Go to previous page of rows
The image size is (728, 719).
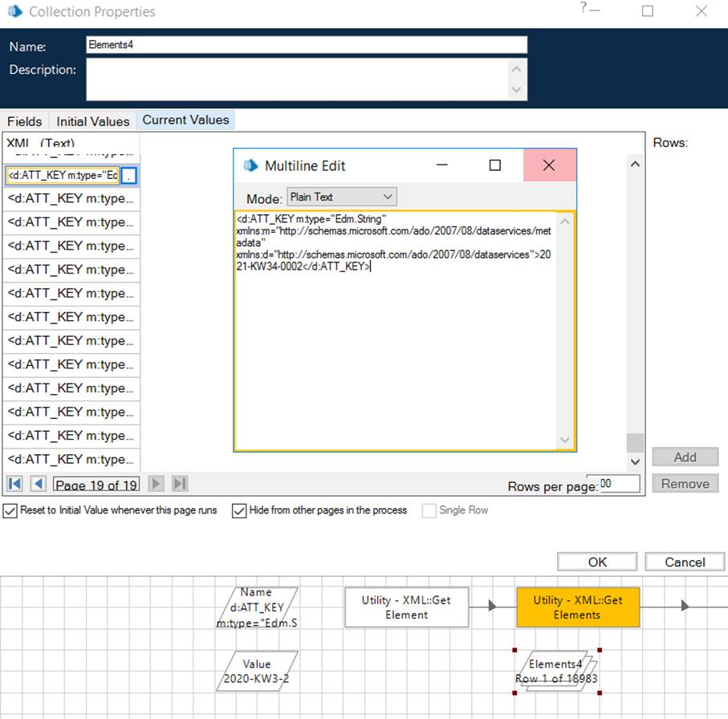(38, 483)
